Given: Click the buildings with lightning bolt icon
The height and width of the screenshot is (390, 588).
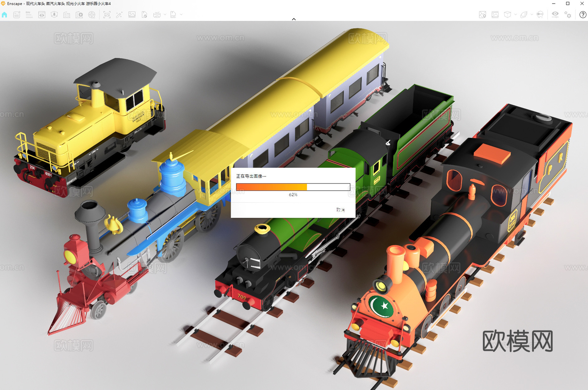Looking at the screenshot, I should pyautogui.click(x=79, y=15).
